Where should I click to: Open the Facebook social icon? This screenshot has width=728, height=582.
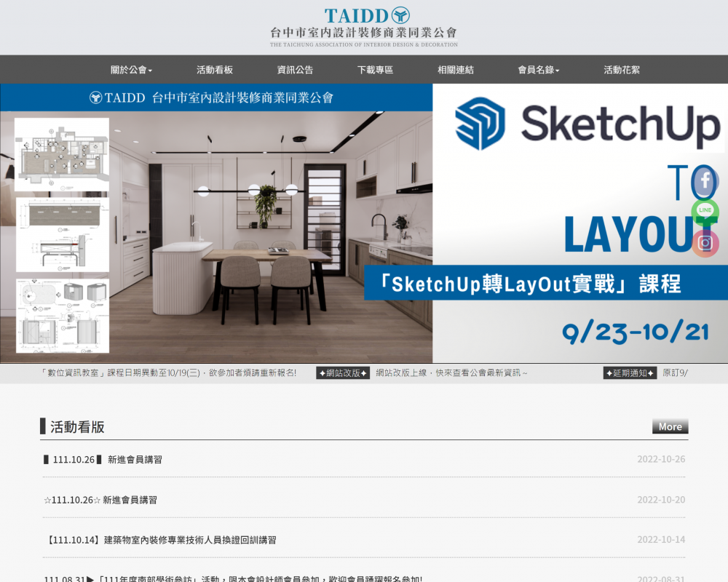[705, 181]
